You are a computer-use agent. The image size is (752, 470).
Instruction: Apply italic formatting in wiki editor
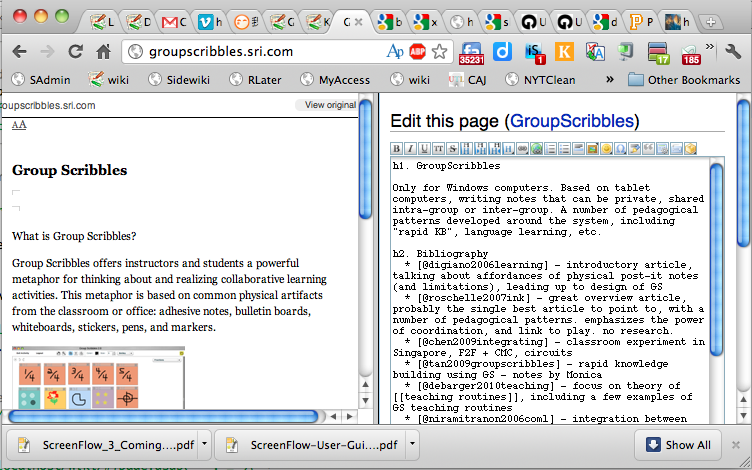[x=410, y=149]
